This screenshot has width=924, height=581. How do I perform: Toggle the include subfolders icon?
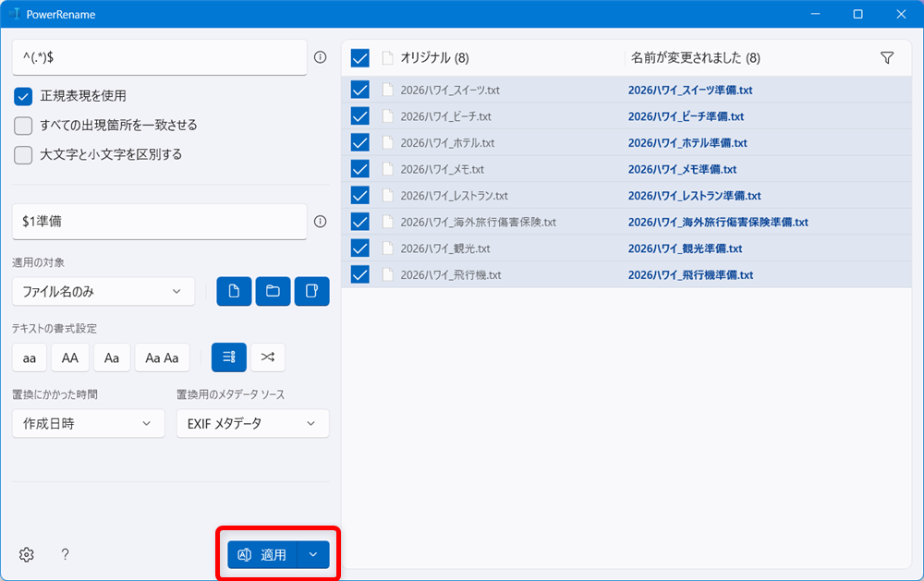click(x=311, y=291)
